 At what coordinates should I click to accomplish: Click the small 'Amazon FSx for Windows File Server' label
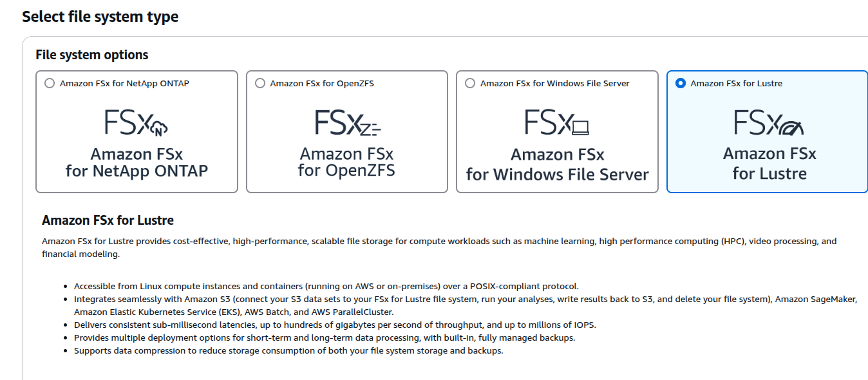coord(555,83)
